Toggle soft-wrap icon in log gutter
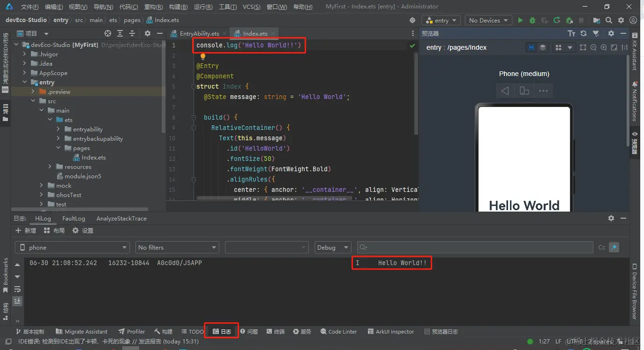Viewport: 644px width, 350px height. (x=17, y=289)
